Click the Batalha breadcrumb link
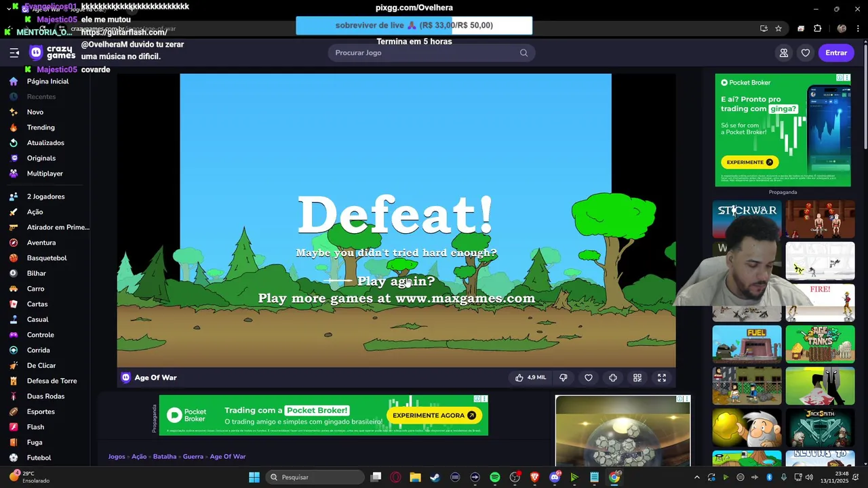This screenshot has width=868, height=488. pyautogui.click(x=164, y=457)
